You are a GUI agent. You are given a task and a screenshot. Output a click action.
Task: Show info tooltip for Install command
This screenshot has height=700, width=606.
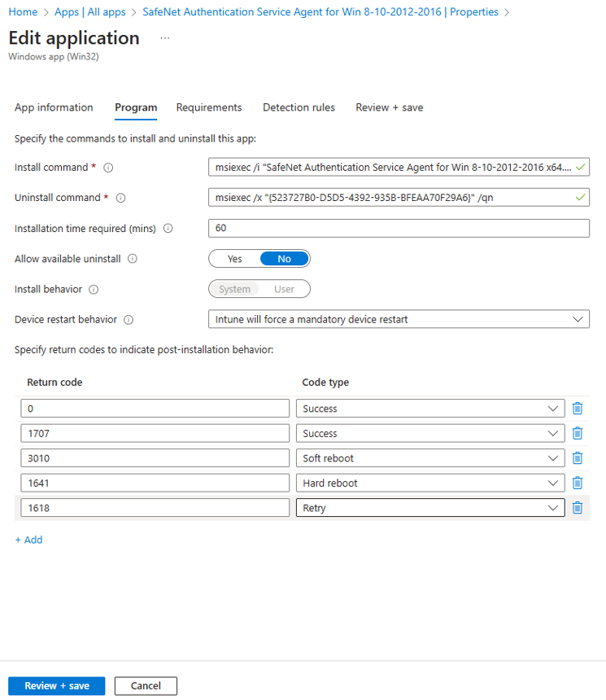click(108, 168)
